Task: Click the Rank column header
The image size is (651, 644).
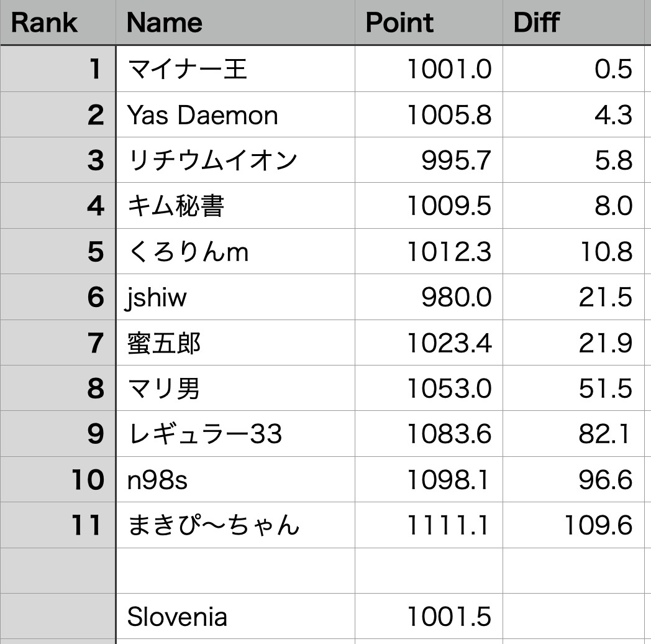Action: pos(57,23)
